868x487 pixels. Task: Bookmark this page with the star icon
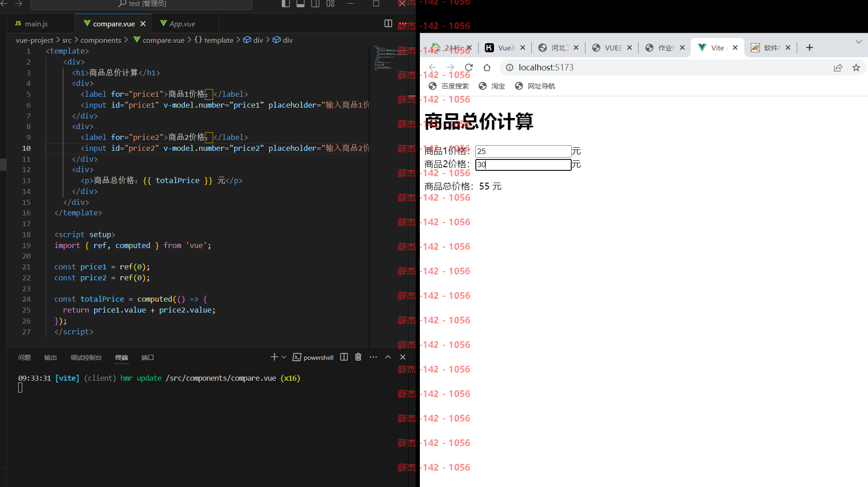pyautogui.click(x=856, y=68)
